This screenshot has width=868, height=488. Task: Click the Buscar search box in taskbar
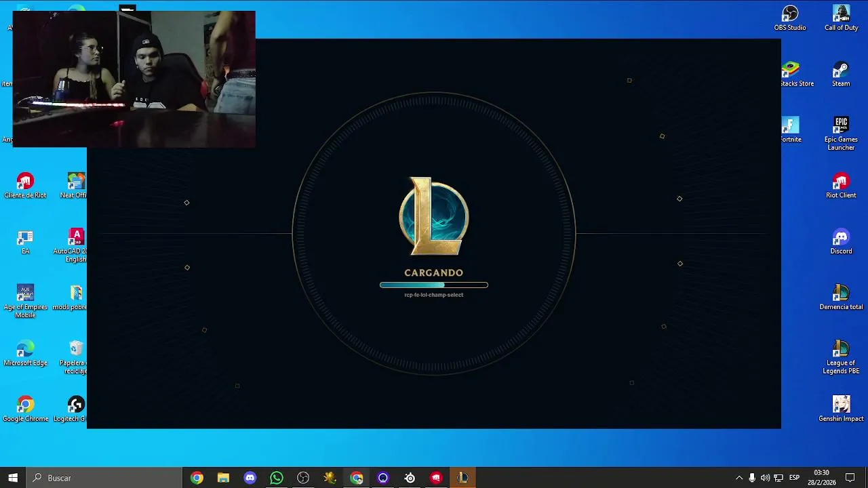[104, 478]
